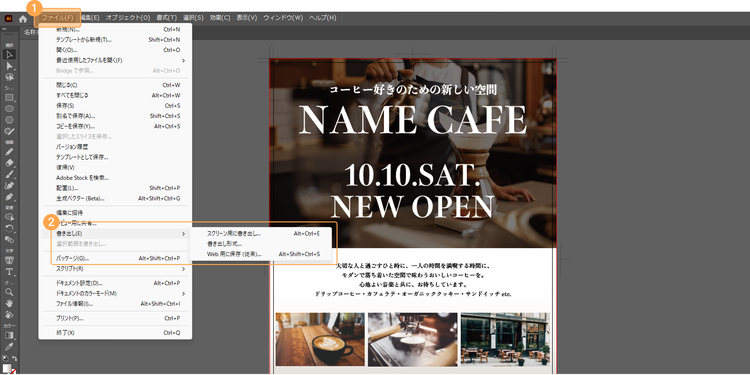Choose 保存(S) menu item
The width and height of the screenshot is (750, 375).
(115, 105)
